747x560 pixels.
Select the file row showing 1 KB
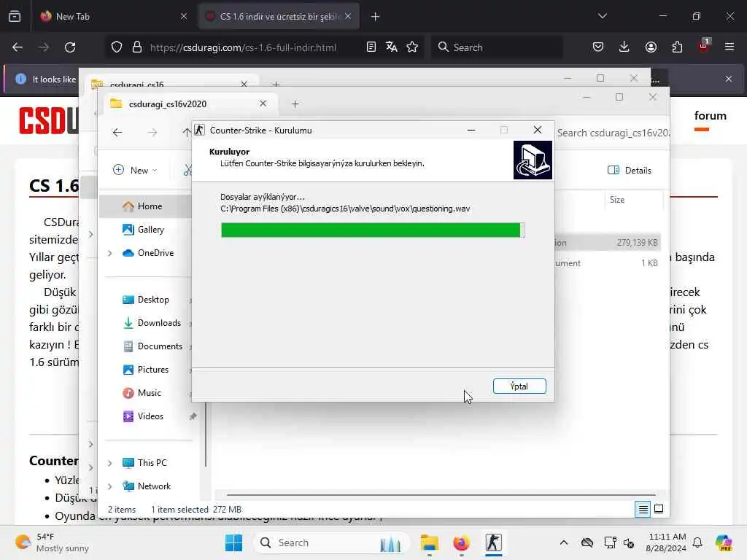pos(608,263)
